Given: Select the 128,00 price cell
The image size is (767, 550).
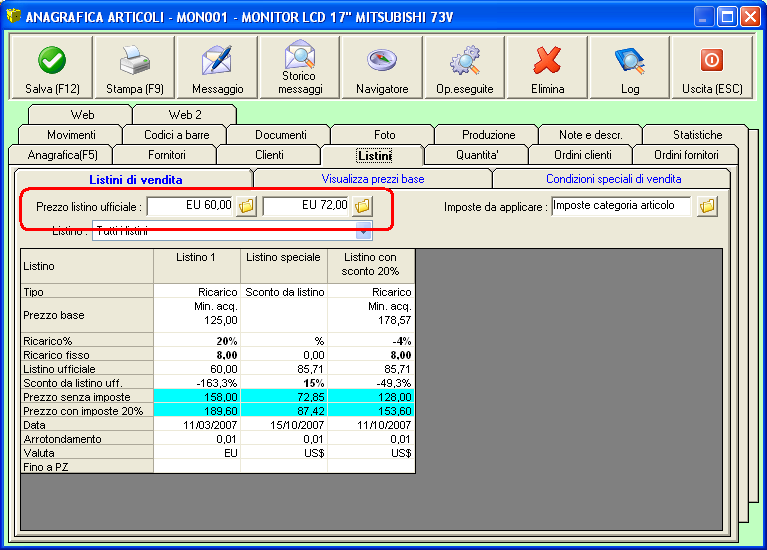Looking at the screenshot, I should [371, 397].
